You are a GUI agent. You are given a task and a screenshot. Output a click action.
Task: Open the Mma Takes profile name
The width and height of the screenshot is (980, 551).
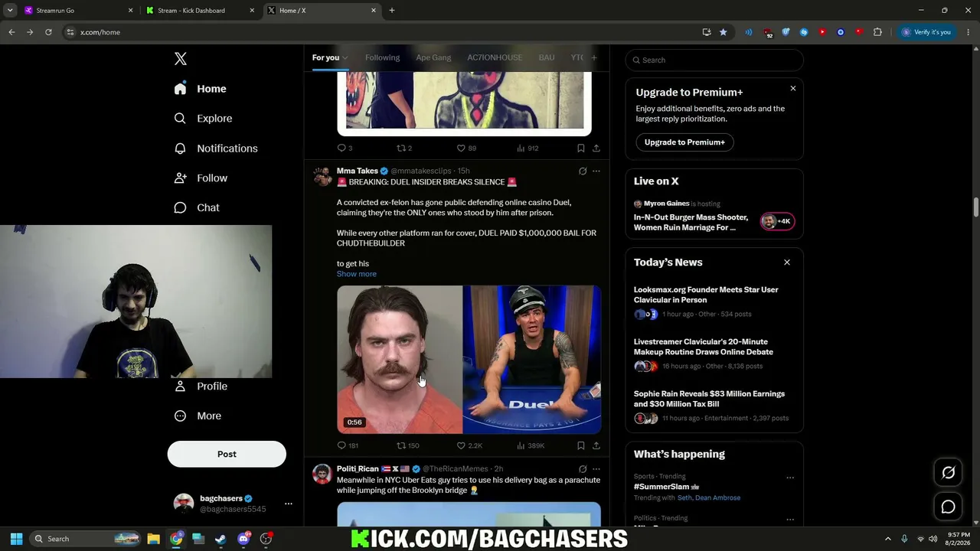click(358, 171)
